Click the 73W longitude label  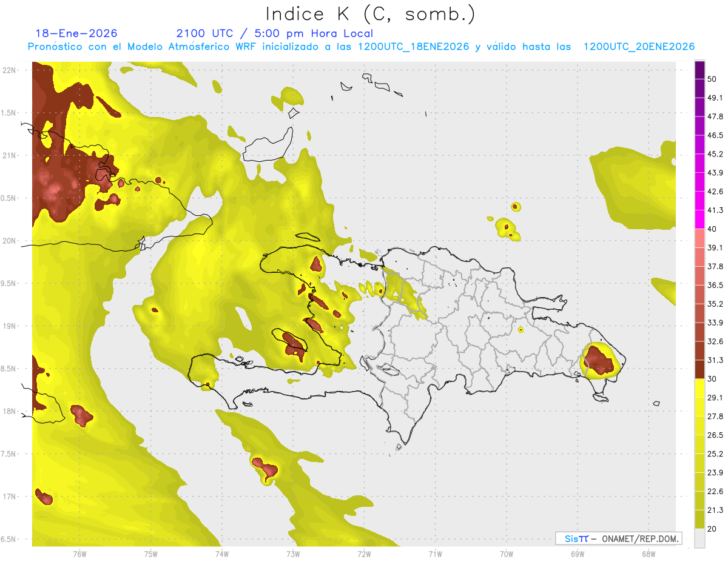pyautogui.click(x=293, y=554)
